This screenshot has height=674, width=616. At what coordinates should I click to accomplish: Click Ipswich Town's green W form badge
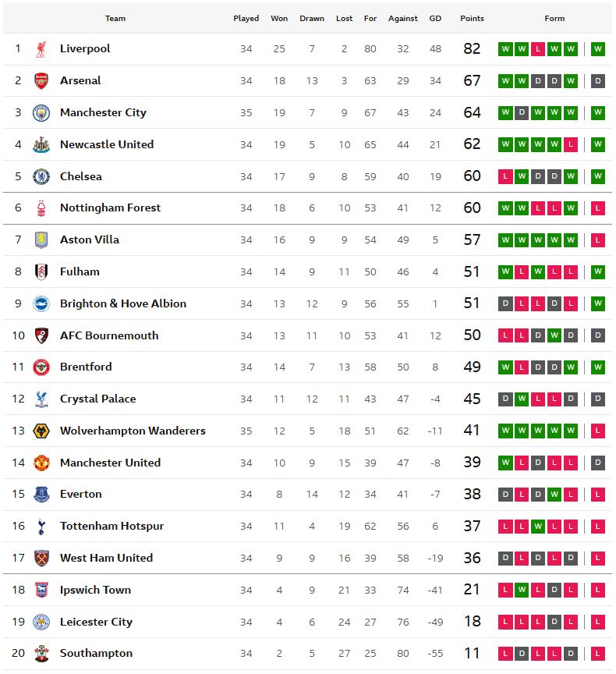pos(522,590)
